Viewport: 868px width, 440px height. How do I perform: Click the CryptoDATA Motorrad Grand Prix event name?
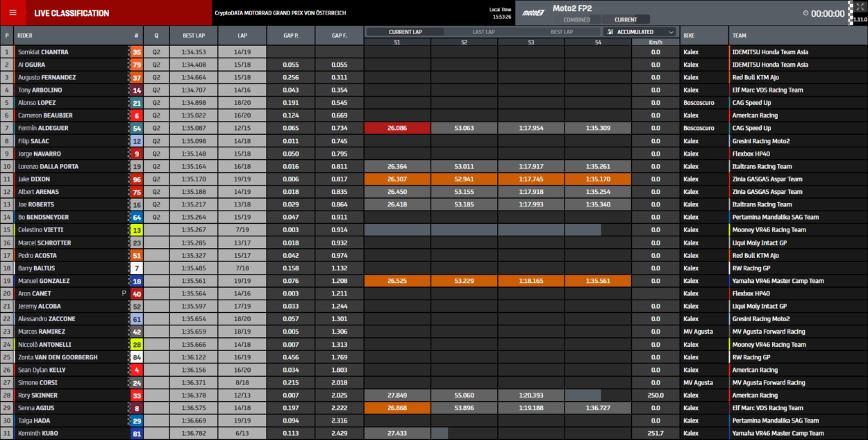(281, 13)
